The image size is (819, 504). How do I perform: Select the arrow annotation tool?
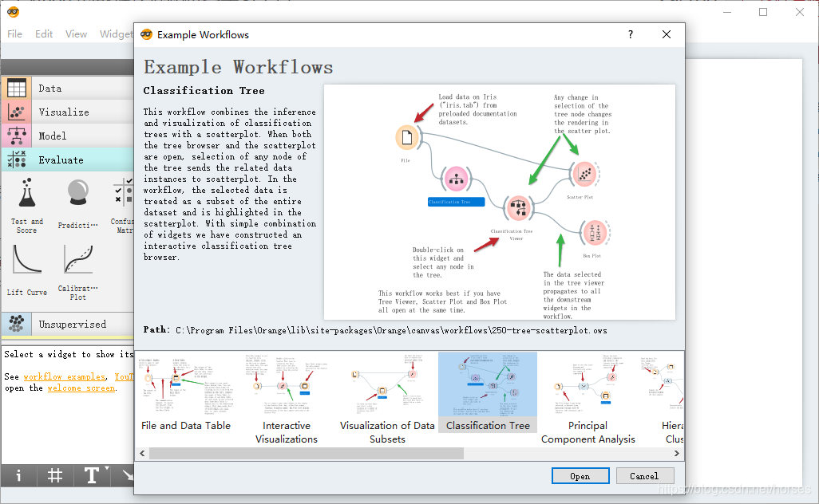tap(127, 475)
